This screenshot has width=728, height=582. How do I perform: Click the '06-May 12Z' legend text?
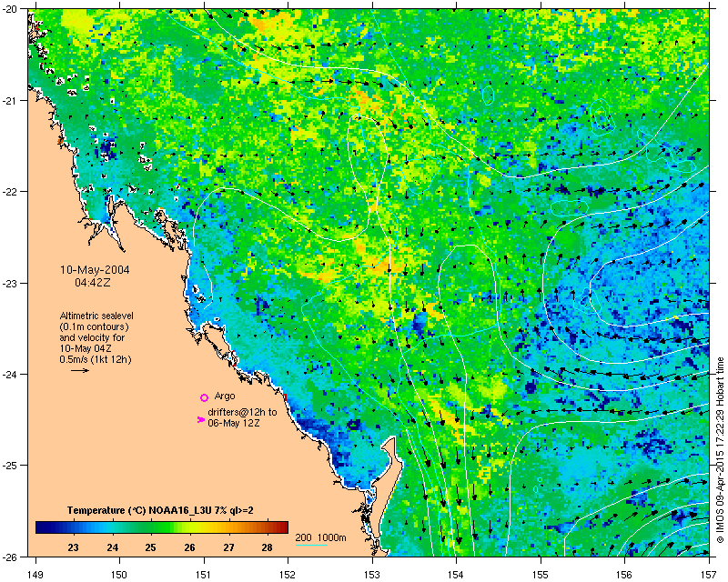(x=234, y=423)
